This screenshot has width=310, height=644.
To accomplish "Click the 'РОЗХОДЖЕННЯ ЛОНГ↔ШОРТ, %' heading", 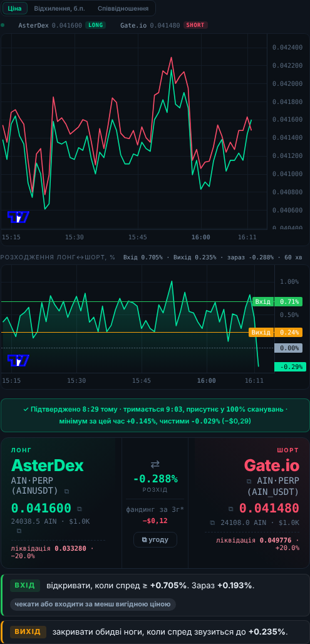I will click(x=58, y=257).
